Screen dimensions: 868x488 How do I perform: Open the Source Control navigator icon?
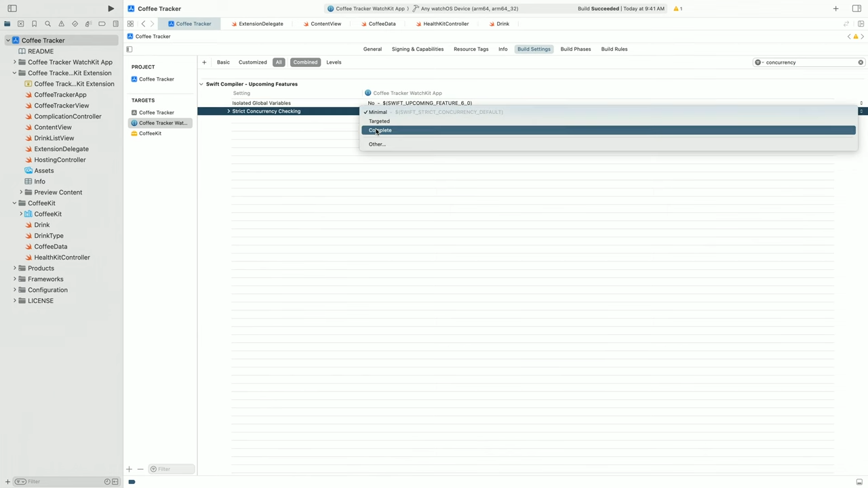click(21, 24)
